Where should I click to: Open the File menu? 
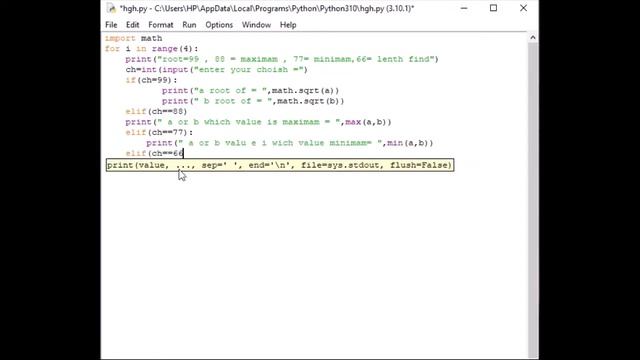[111, 25]
